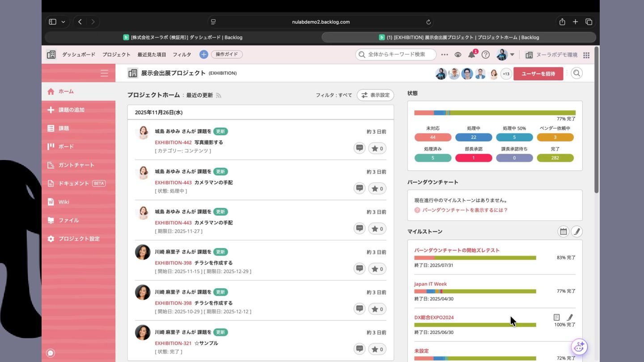This screenshot has height=362, width=644.
Task: Open DX総合EXPO2024 release notes icon
Action: coord(557,317)
